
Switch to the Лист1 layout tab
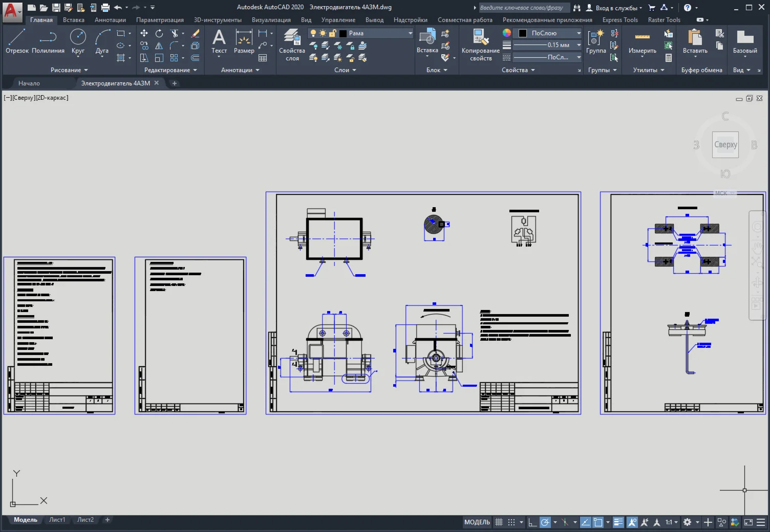pos(57,520)
